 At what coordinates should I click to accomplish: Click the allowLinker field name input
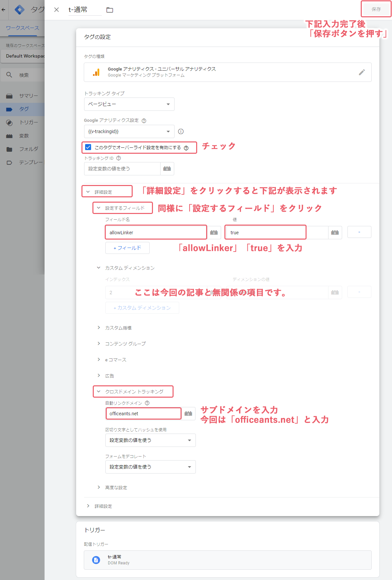pos(156,233)
